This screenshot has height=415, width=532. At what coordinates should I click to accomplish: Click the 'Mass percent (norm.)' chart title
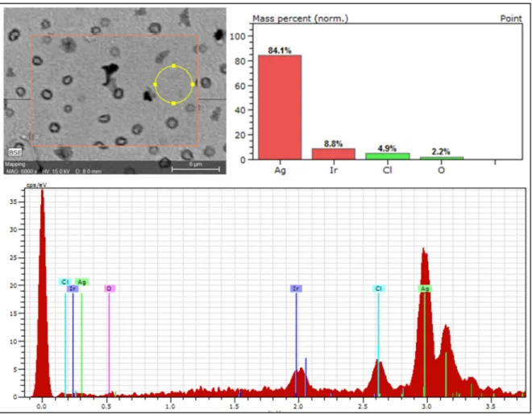pos(301,19)
